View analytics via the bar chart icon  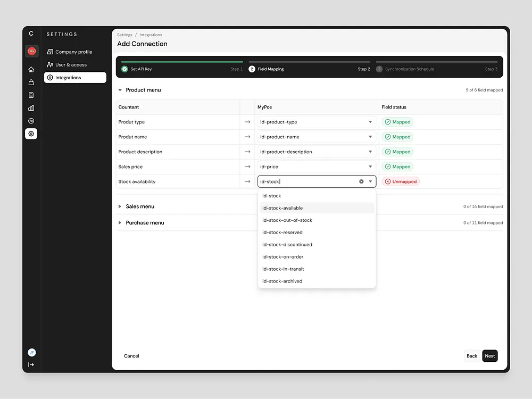[31, 108]
